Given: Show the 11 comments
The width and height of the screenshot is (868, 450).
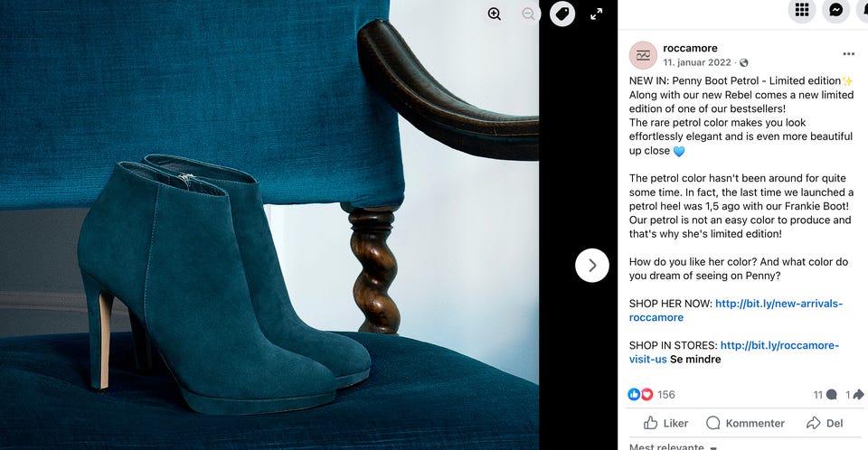Looking at the screenshot, I should [x=825, y=395].
